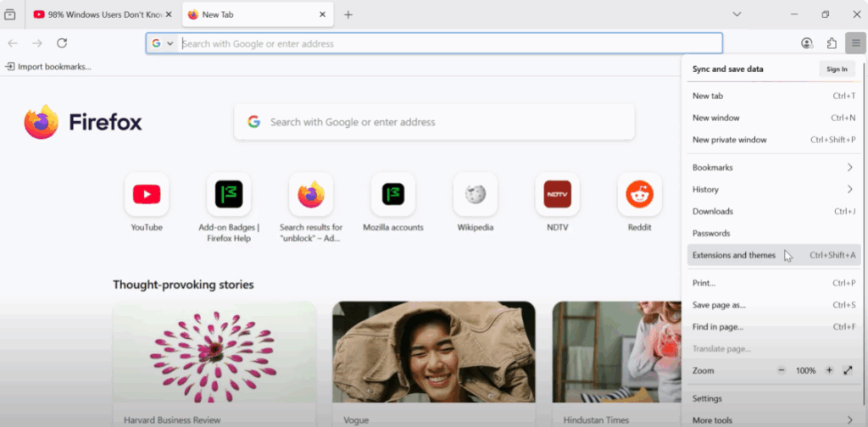Select New tab from the menu
Viewport: 868px width, 427px height.
(x=774, y=96)
